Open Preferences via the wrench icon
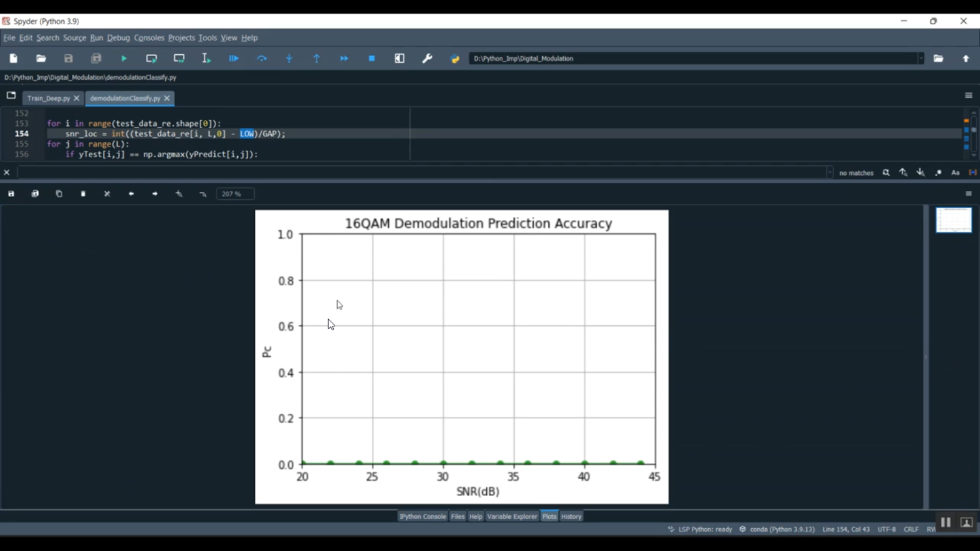 point(427,59)
